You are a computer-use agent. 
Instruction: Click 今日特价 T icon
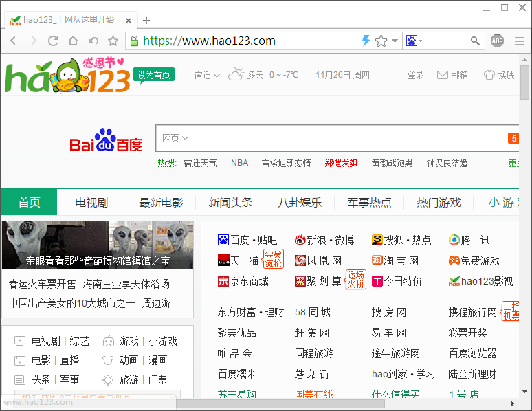377,281
